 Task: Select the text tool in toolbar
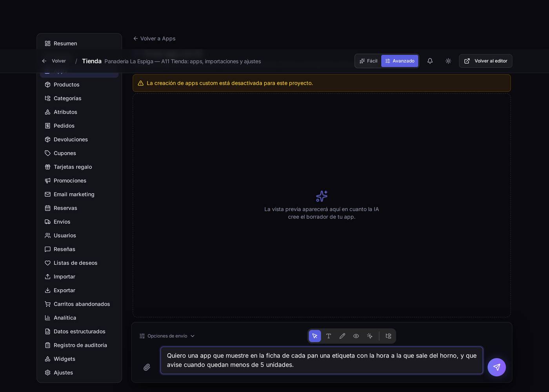(x=329, y=336)
